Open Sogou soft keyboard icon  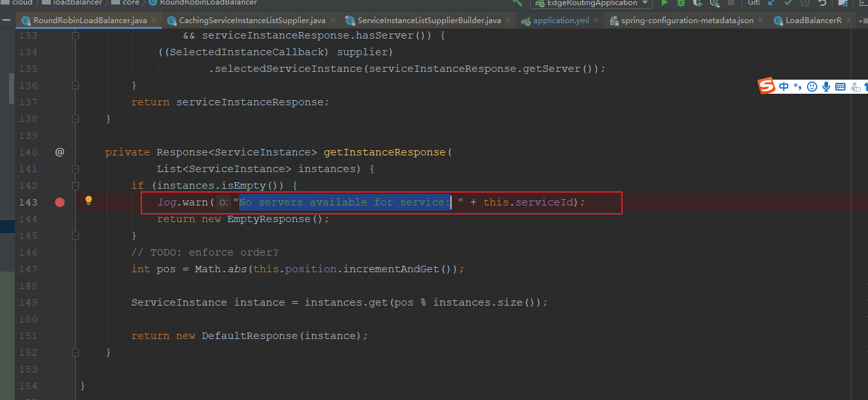tap(840, 87)
